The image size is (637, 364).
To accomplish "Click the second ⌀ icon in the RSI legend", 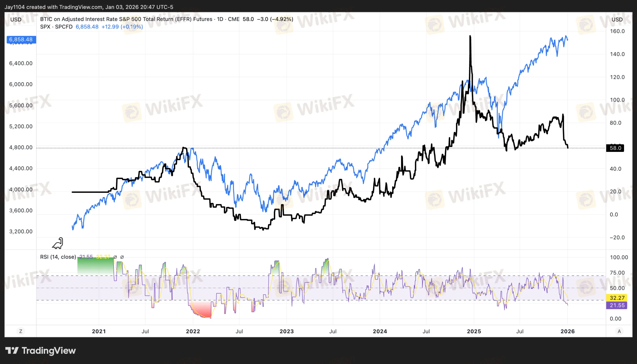I will click(122, 257).
